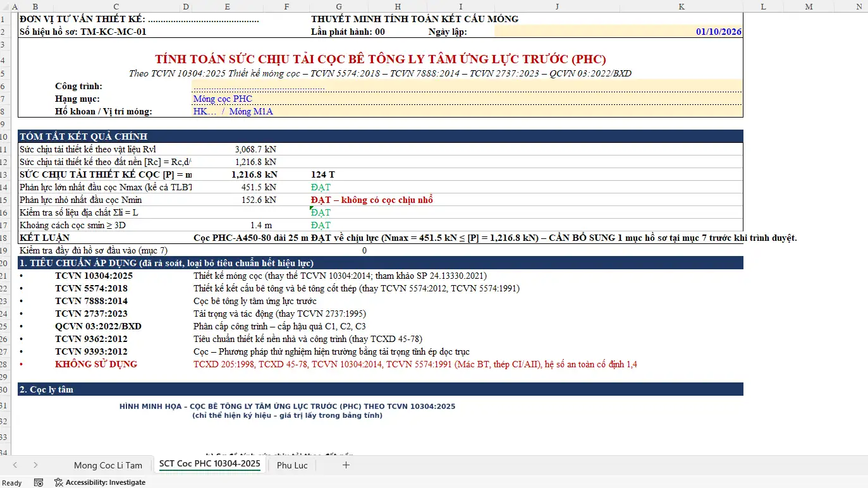Screen dimensions: 868x488
Task: Click the 124 T cell
Action: 323,174
